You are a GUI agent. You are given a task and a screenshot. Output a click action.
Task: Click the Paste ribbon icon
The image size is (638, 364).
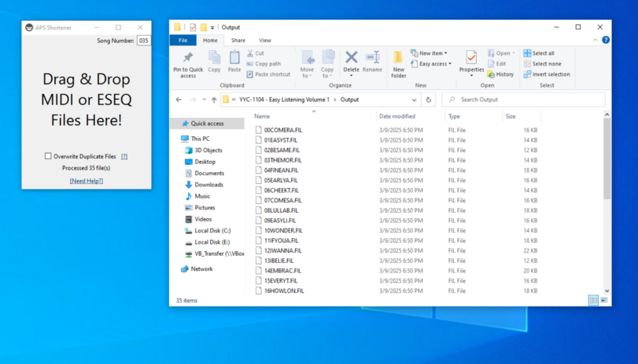(x=234, y=57)
